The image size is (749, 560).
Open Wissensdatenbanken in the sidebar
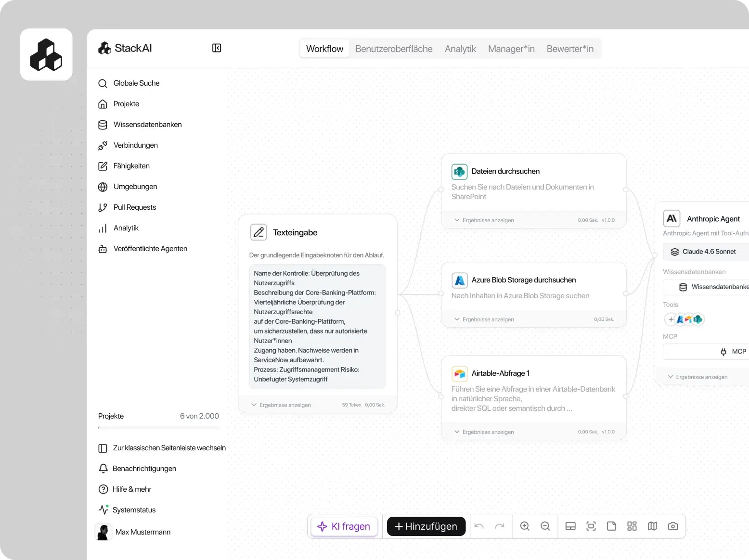[x=140, y=125]
